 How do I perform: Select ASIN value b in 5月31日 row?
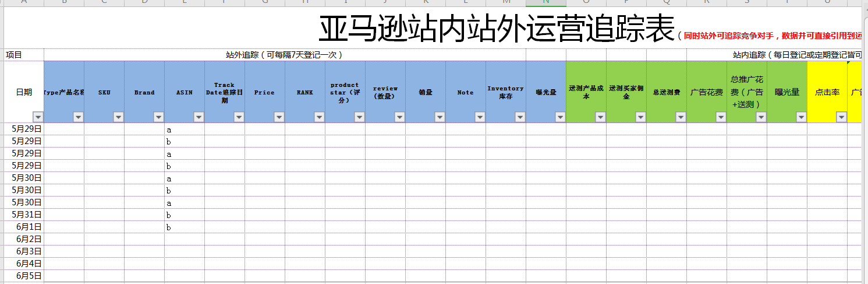pos(185,215)
